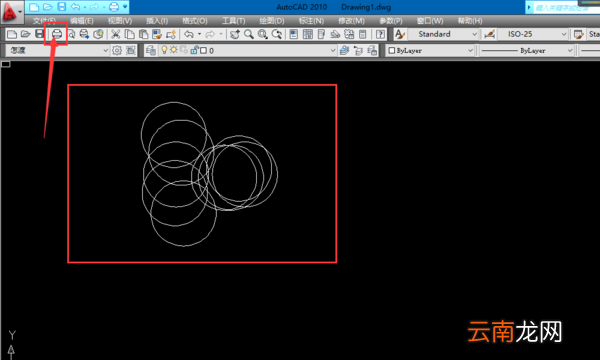Click the Workspace Settings gear icon
Image resolution: width=600 pixels, height=360 pixels.
tap(117, 50)
